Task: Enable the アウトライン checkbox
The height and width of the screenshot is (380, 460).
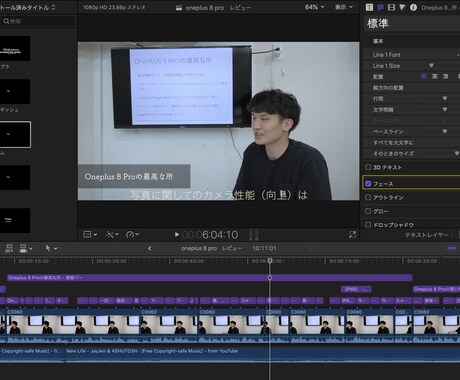Action: (x=368, y=197)
